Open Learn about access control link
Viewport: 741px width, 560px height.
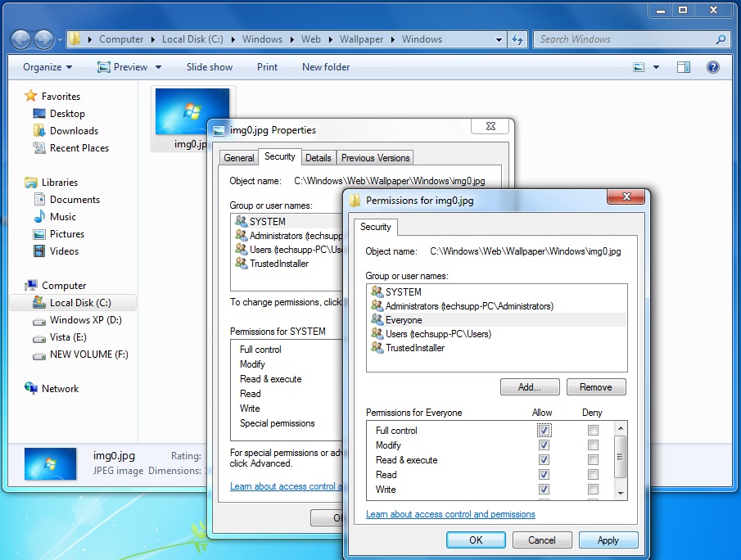point(450,514)
